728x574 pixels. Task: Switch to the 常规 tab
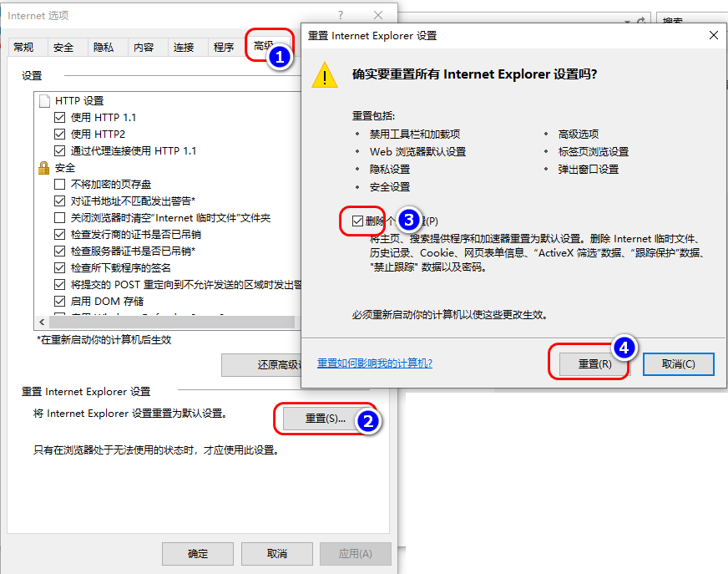[26, 47]
